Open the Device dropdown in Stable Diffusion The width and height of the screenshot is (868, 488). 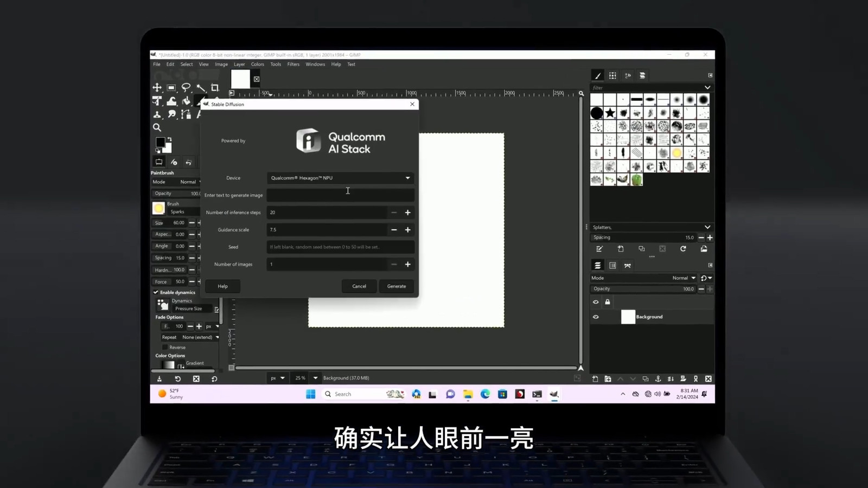click(x=341, y=178)
